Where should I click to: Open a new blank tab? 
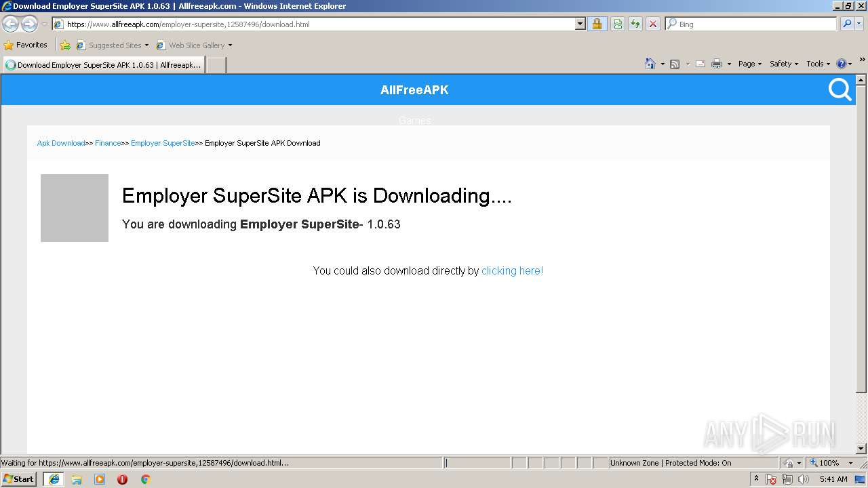[216, 65]
